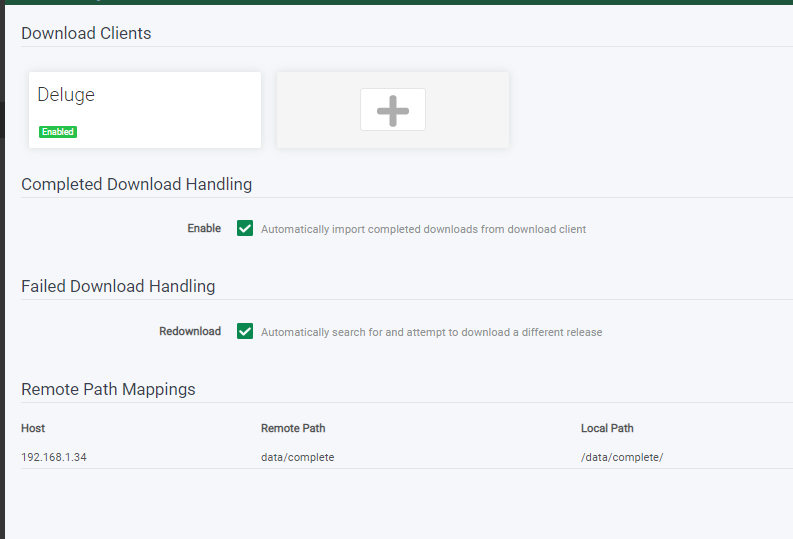Click the Remote Path column header

click(293, 428)
